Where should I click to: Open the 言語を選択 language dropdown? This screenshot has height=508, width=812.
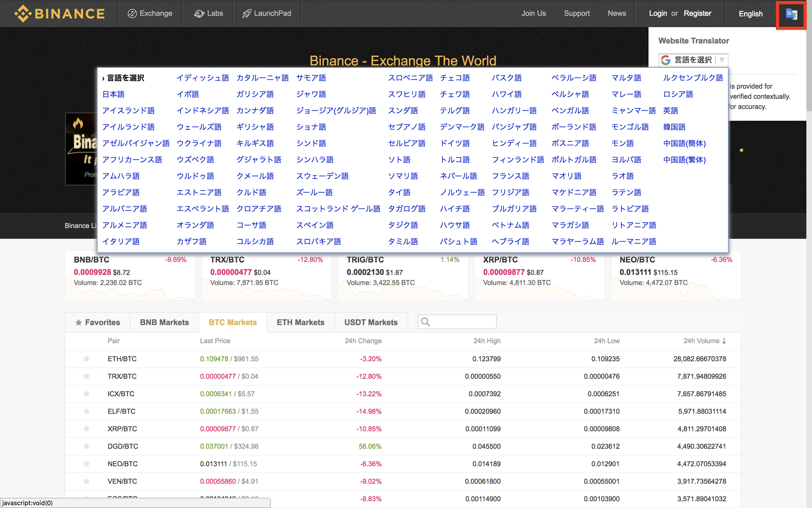coord(693,60)
